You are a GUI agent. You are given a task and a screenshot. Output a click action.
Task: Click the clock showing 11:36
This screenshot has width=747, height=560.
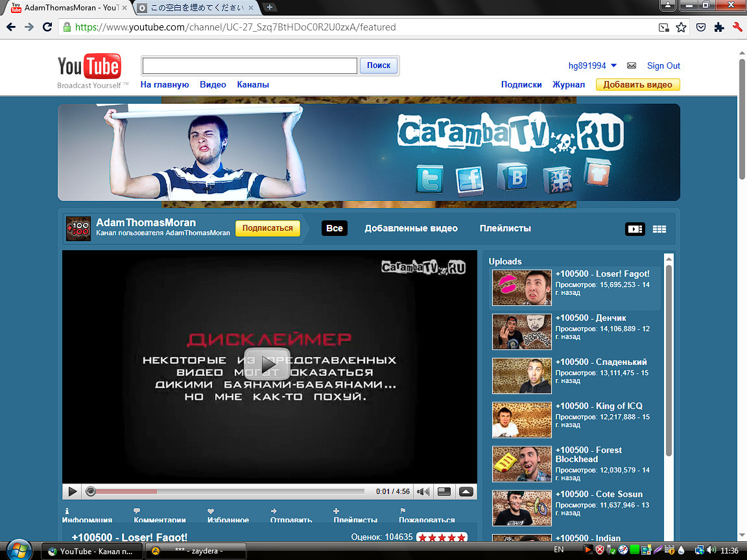(729, 551)
